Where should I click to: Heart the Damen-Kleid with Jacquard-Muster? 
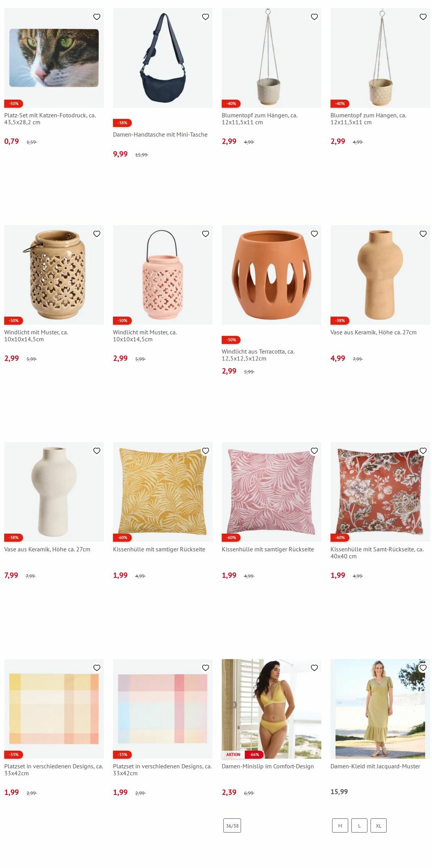pyautogui.click(x=423, y=668)
